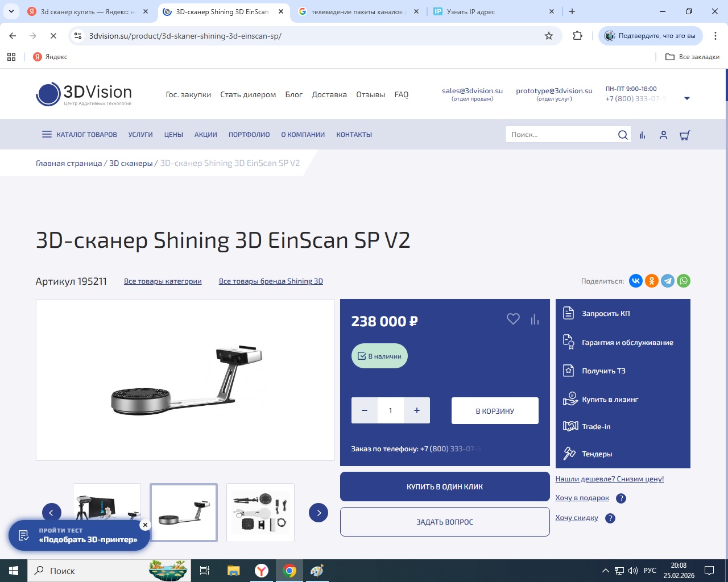Open Chrome extensions puzzle icon

coord(578,36)
